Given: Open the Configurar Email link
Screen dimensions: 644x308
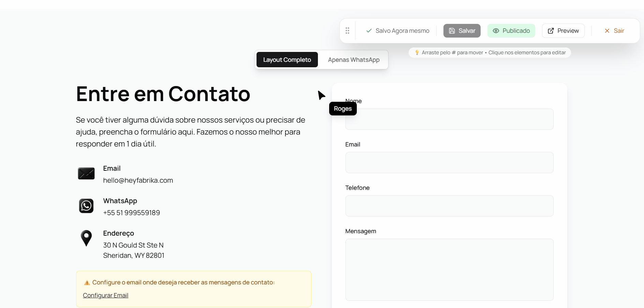Looking at the screenshot, I should [105, 295].
